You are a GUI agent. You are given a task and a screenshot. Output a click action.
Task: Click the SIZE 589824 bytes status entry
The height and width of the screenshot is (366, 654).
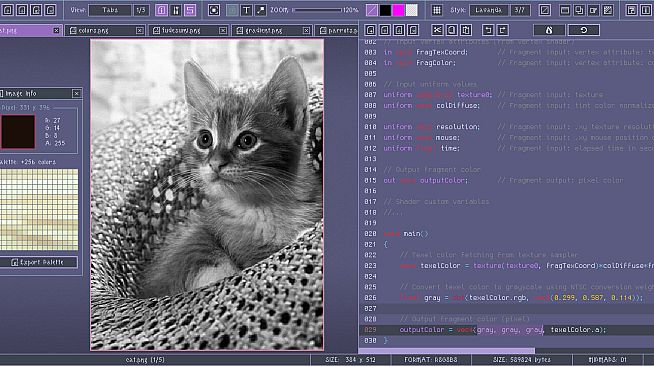click(x=521, y=360)
